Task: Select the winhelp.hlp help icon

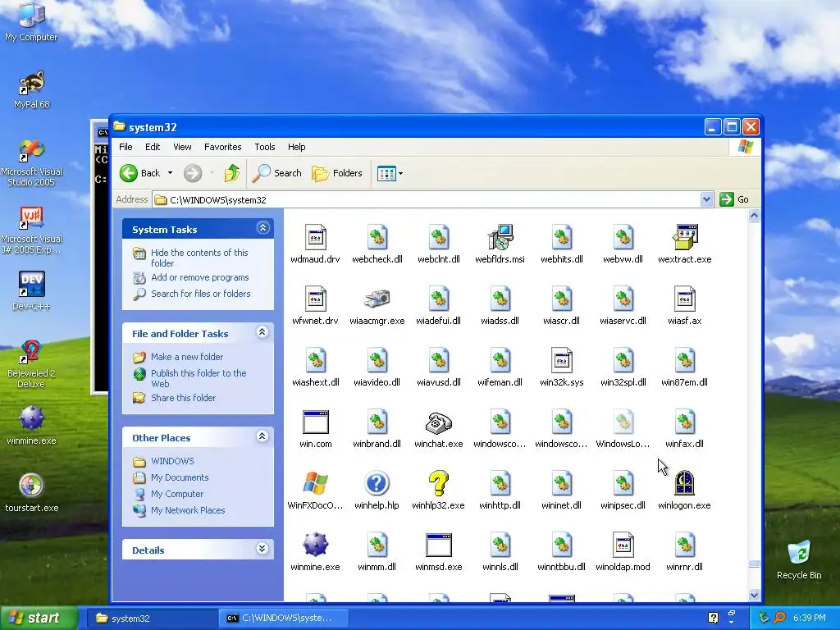Action: (377, 483)
